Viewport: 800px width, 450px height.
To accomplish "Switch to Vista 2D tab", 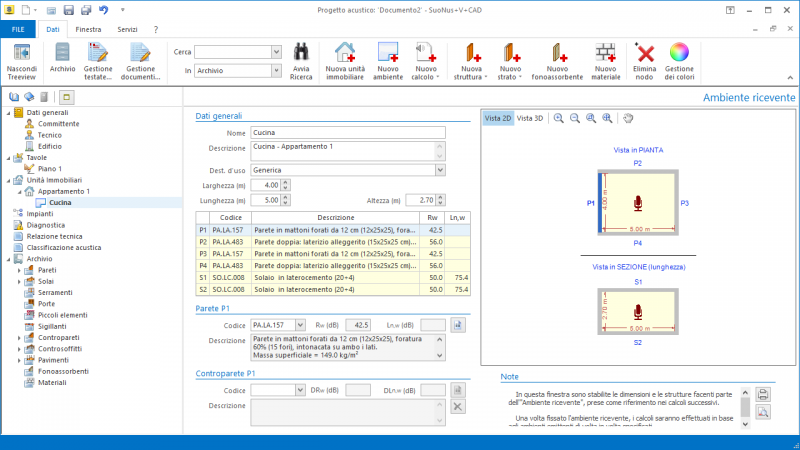I will click(497, 118).
